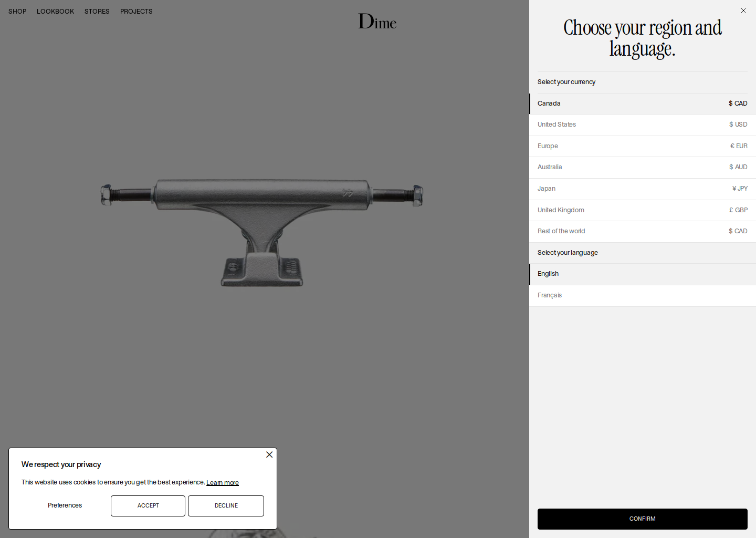Set language to English
Image resolution: width=756 pixels, height=538 pixels.
point(642,274)
